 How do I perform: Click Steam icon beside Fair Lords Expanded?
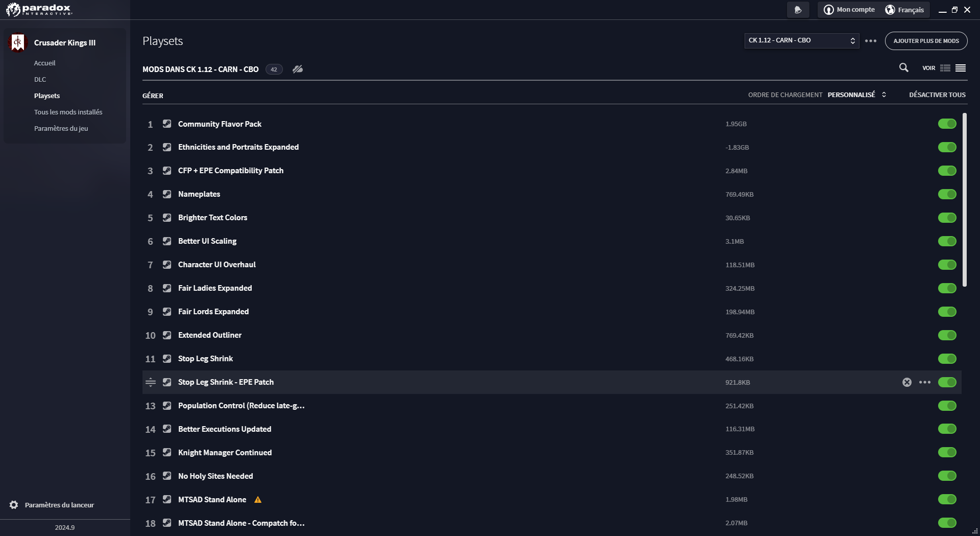(x=167, y=312)
